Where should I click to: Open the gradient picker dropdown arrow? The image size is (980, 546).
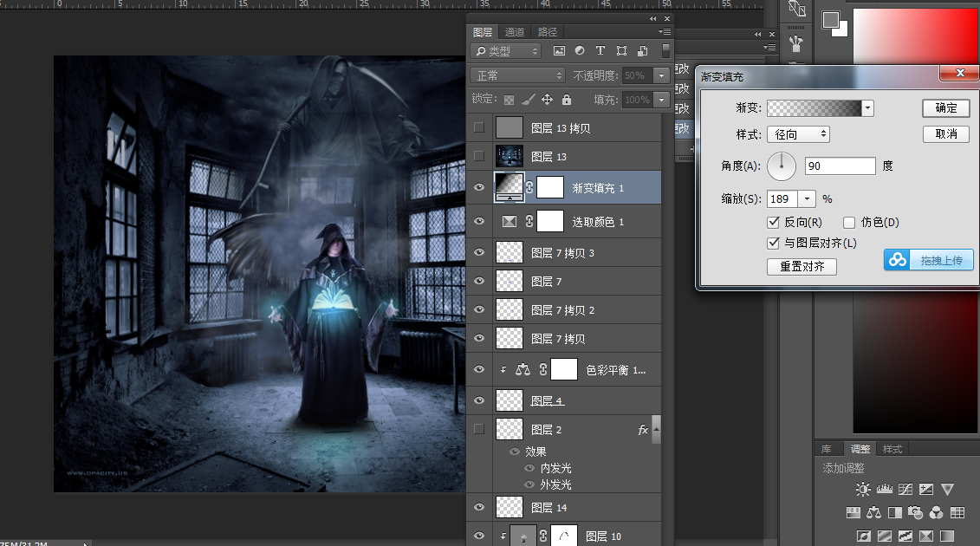pos(867,108)
